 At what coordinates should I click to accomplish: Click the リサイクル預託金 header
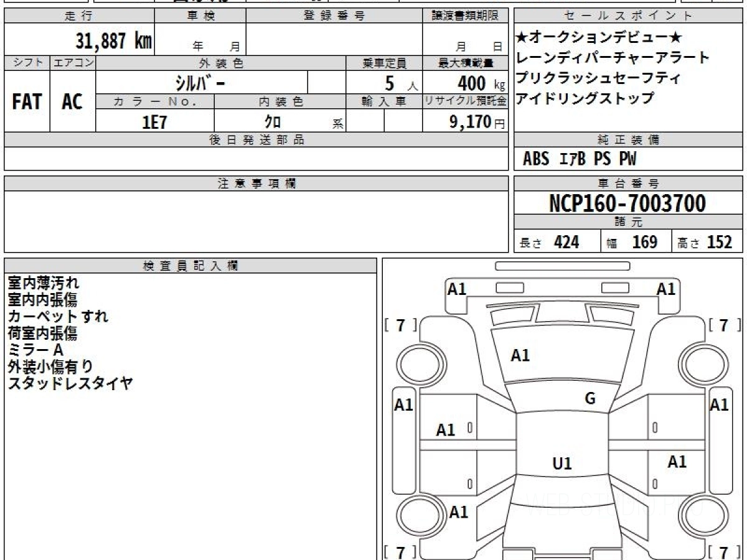466,102
